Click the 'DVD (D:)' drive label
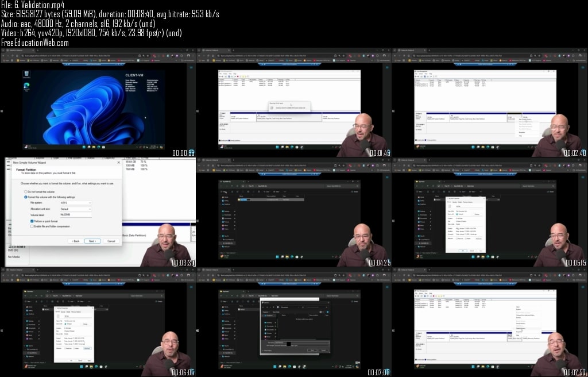 [14, 251]
